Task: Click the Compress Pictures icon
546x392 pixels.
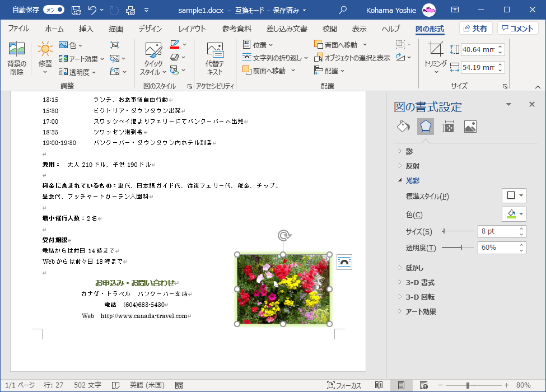Action: 115,45
